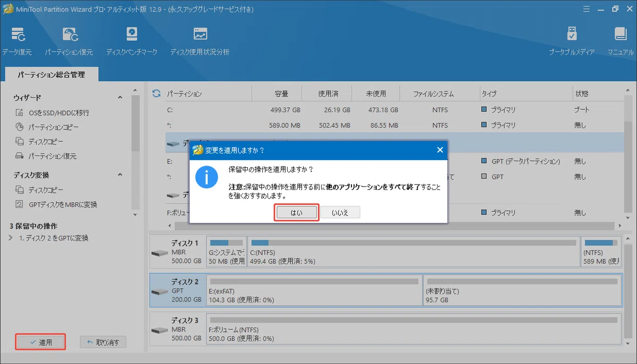Open ディスクコピー under ディスク変換
The image size is (637, 364).
pos(39,190)
